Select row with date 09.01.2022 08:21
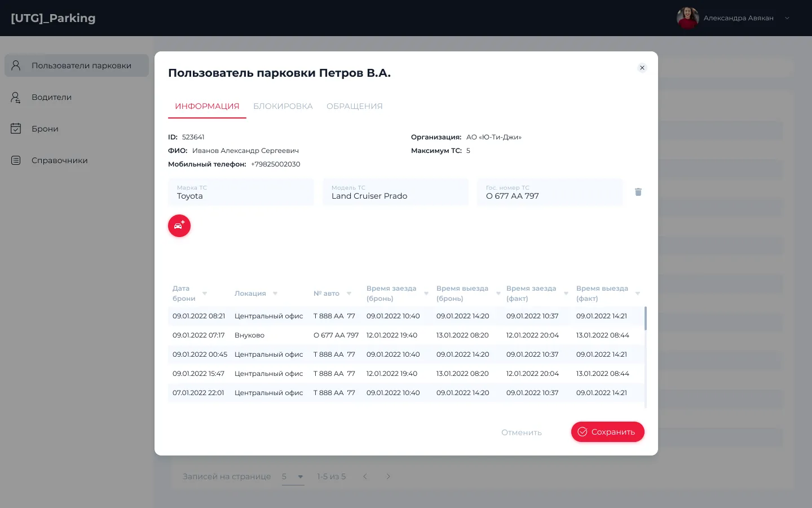This screenshot has height=508, width=812. (406, 316)
